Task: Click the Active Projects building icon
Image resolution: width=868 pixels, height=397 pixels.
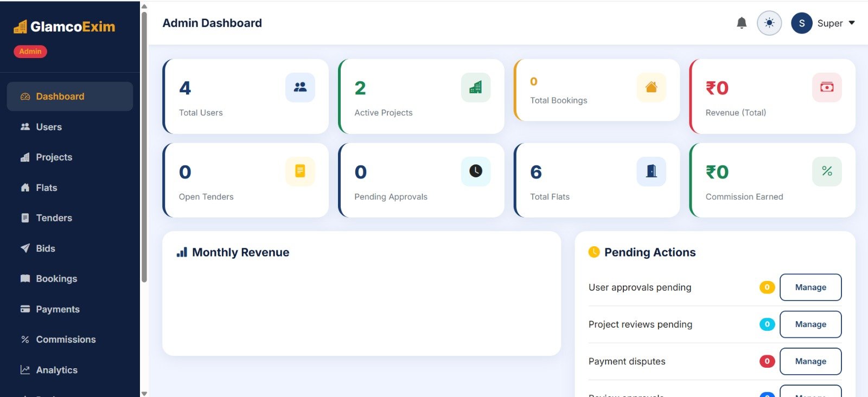Action: tap(476, 87)
